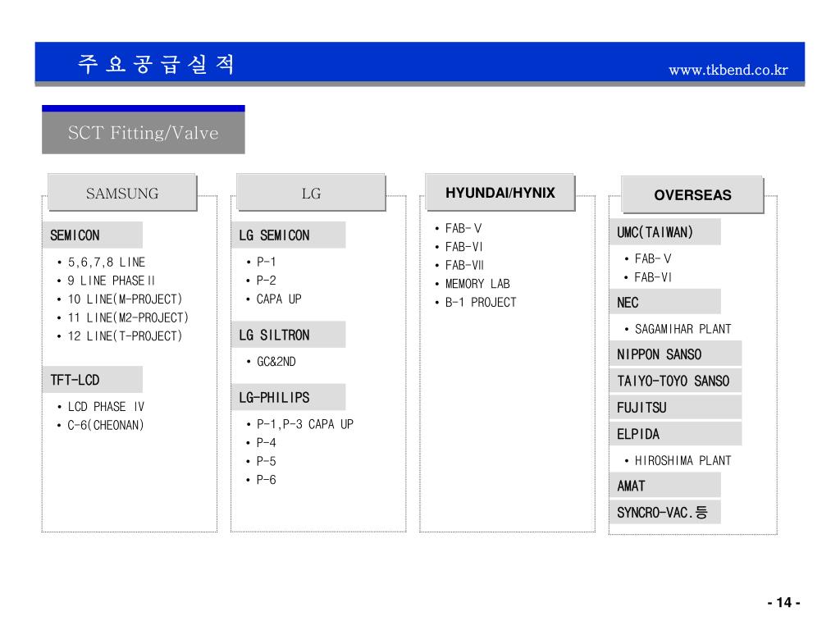Click the LG-PHILIPS section label
This screenshot has width=840, height=630.
pyautogui.click(x=288, y=397)
